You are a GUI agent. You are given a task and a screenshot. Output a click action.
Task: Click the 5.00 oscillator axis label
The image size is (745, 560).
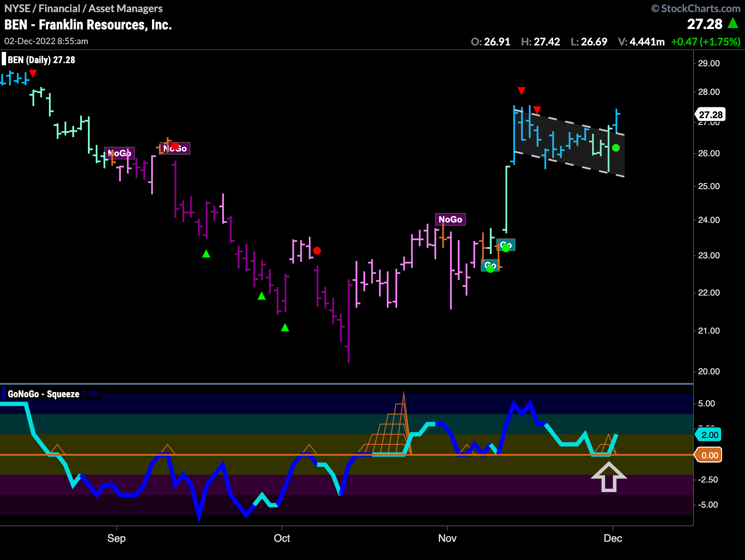pos(706,403)
